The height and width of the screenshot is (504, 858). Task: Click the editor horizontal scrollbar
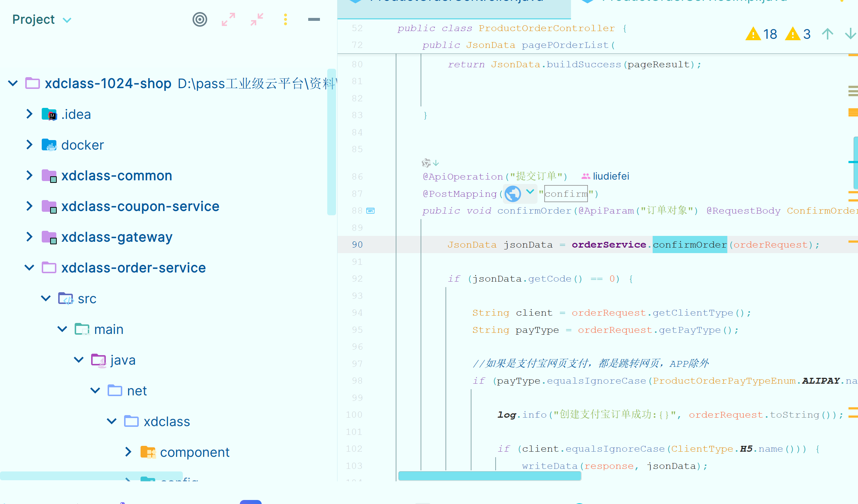coord(490,476)
